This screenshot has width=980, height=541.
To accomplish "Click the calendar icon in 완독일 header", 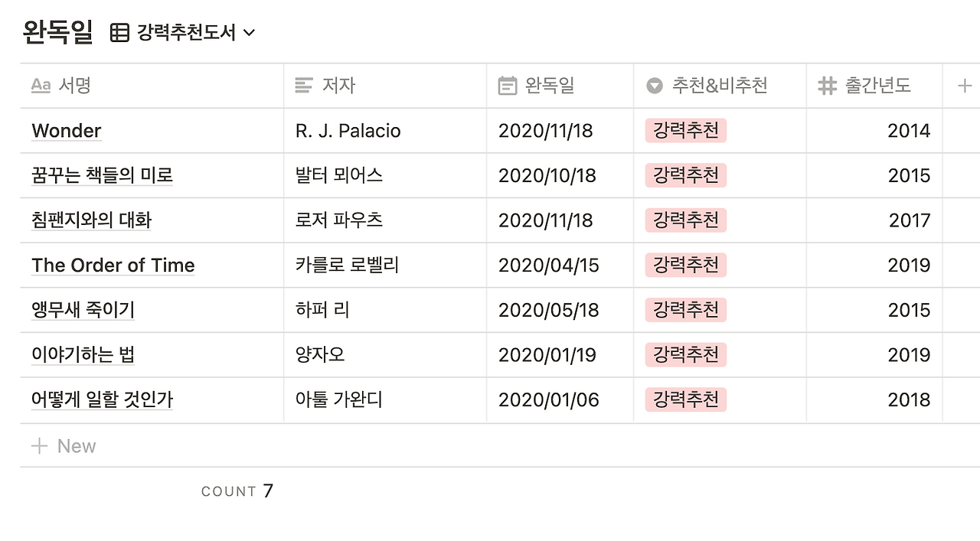I will (507, 86).
